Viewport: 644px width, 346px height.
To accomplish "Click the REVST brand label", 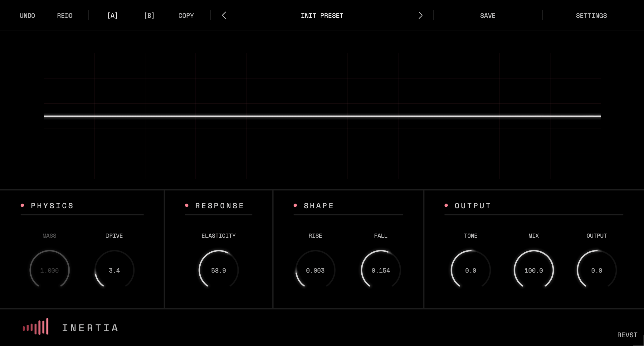I will [x=627, y=335].
